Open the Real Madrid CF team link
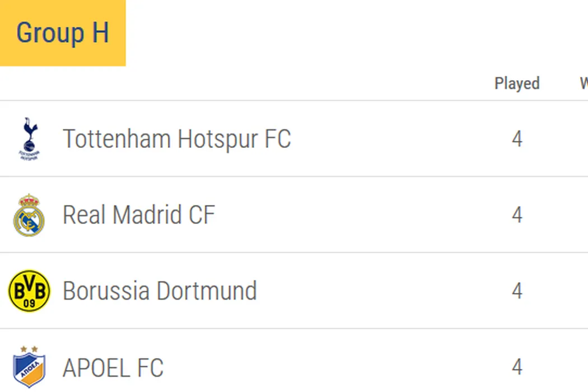The width and height of the screenshot is (588, 392). [138, 215]
